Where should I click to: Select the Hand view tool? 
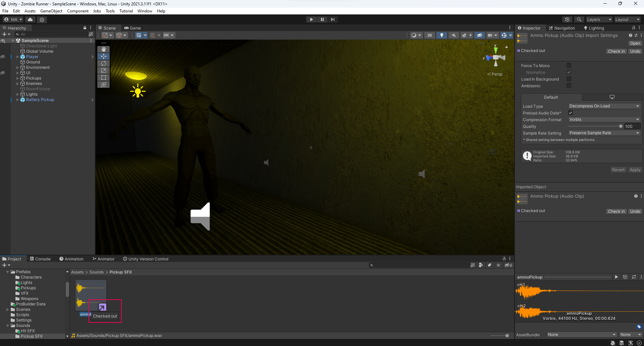point(103,49)
